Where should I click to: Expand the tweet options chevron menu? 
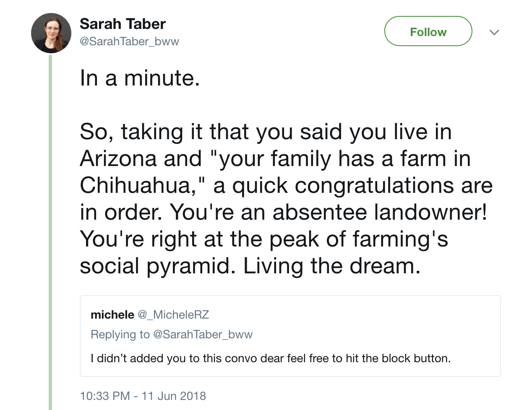[494, 32]
